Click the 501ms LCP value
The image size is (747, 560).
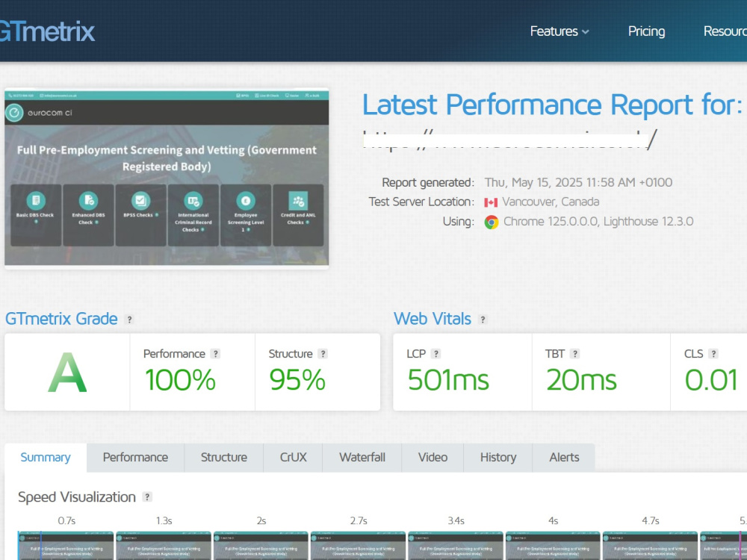[x=448, y=381]
